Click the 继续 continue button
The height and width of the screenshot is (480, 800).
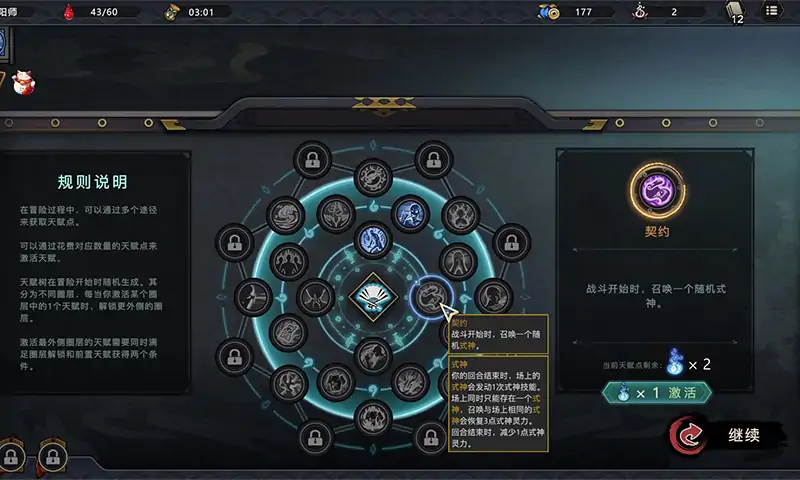pyautogui.click(x=726, y=435)
